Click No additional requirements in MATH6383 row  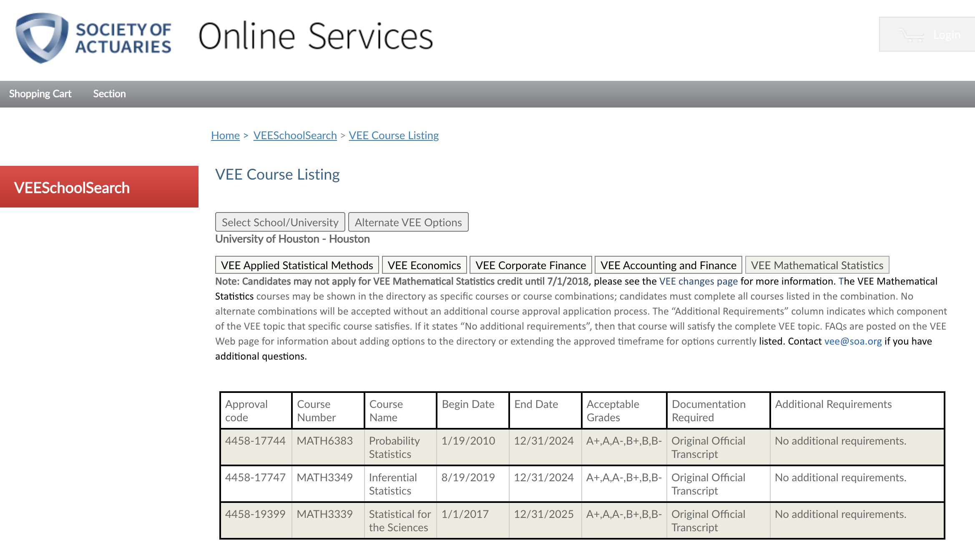[x=841, y=441]
